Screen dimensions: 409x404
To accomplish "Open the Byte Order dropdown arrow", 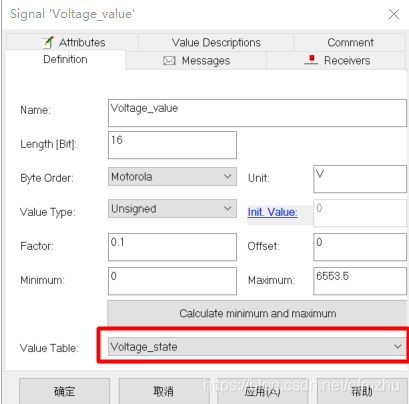I will click(228, 176).
